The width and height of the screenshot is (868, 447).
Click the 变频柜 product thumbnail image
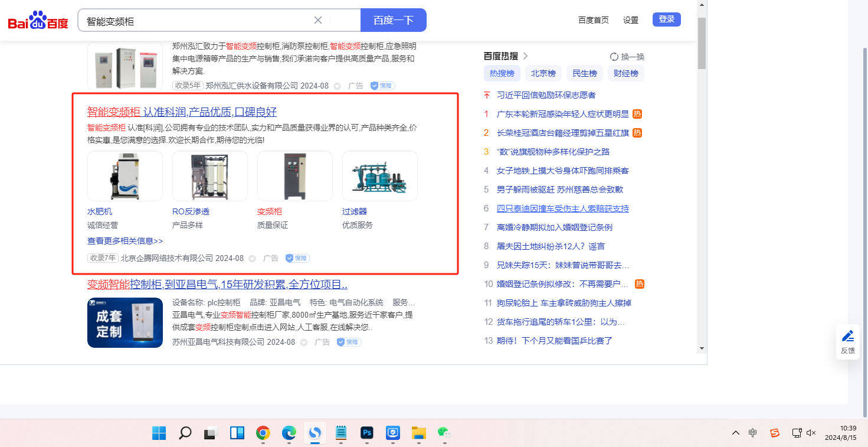click(294, 176)
